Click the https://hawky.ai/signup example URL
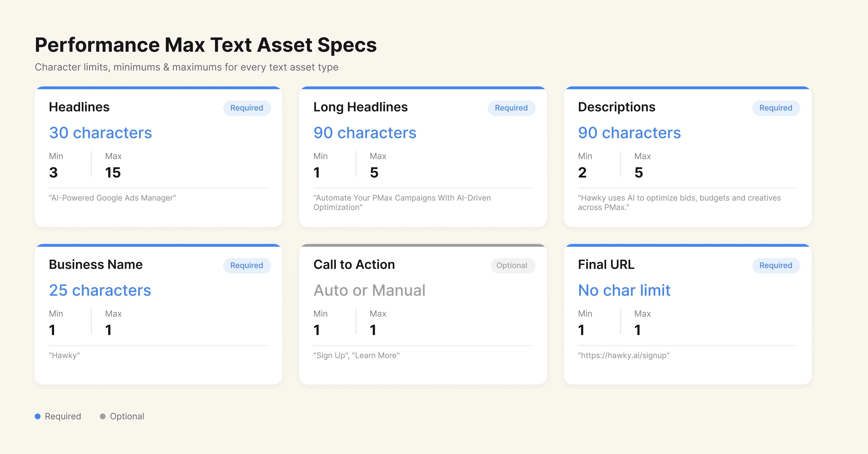 [x=624, y=355]
